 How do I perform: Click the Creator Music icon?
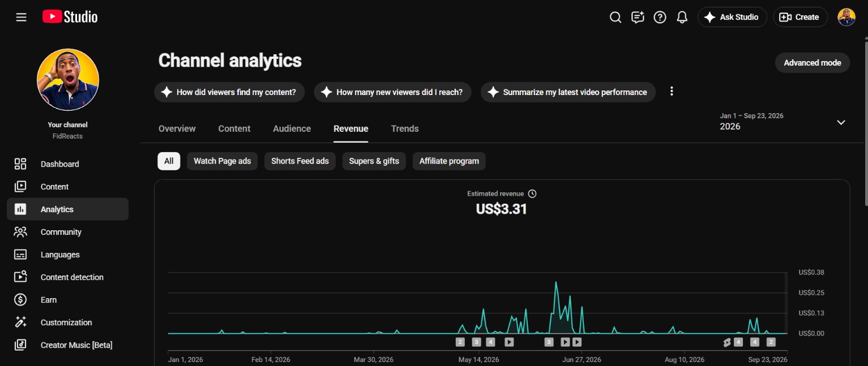20,345
